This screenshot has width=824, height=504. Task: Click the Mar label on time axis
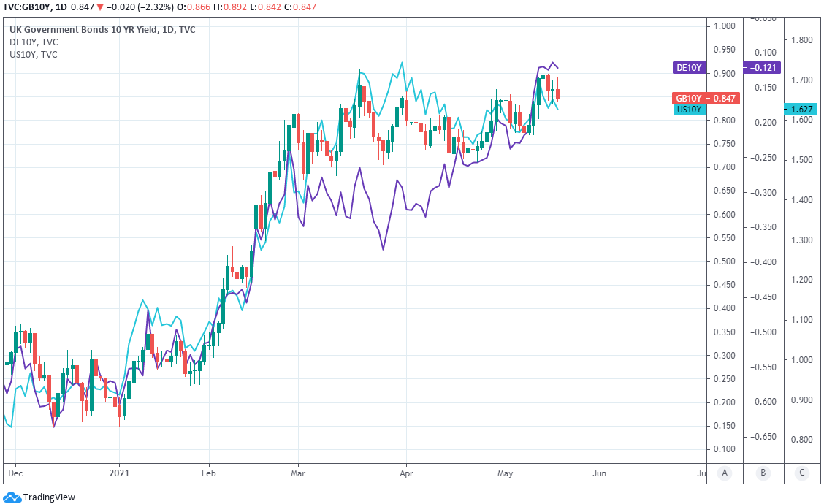pyautogui.click(x=298, y=473)
